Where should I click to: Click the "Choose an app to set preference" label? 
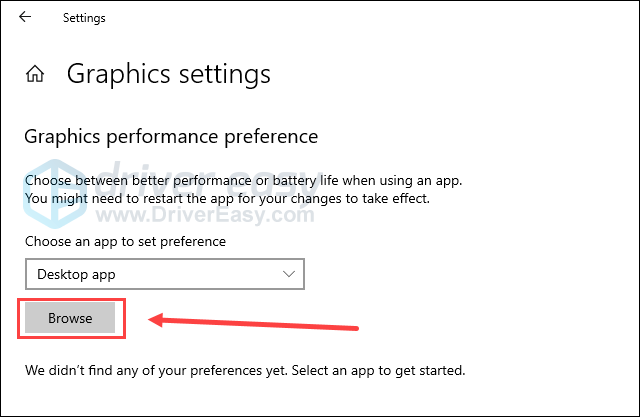click(125, 242)
